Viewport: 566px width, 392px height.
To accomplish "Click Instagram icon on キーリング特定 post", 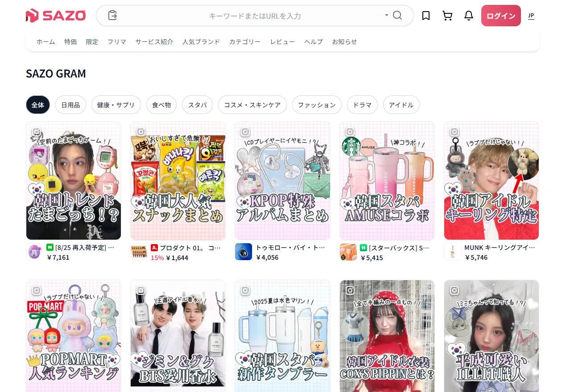I will coord(454,132).
